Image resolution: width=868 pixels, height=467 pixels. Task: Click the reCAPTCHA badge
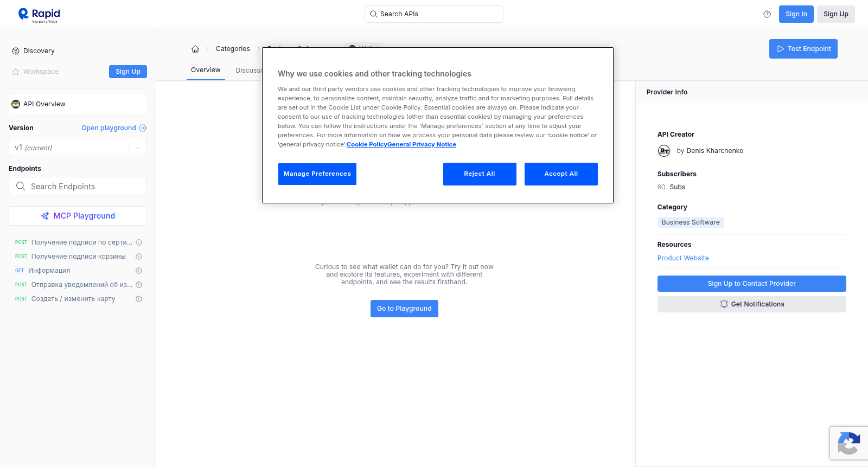coord(848,443)
